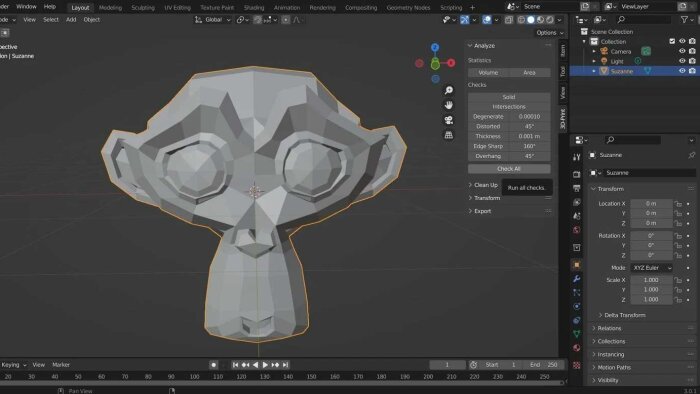Open the Texture properties tab icon

pos(576,365)
